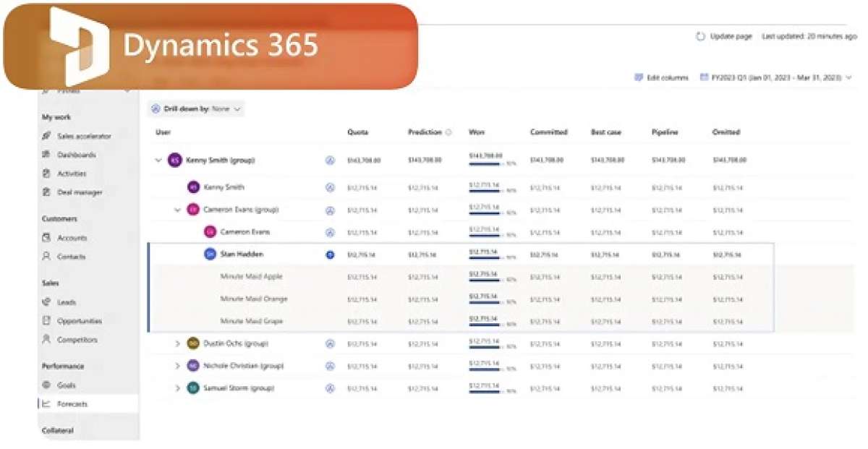868x449 pixels.
Task: Click the avatar next to Cameron Evans
Action: click(210, 232)
